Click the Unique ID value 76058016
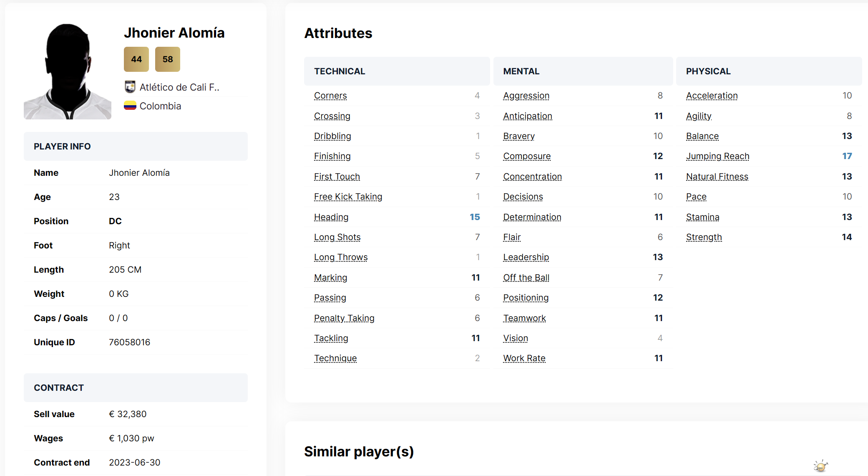Viewport: 868px width, 476px height. (x=129, y=342)
